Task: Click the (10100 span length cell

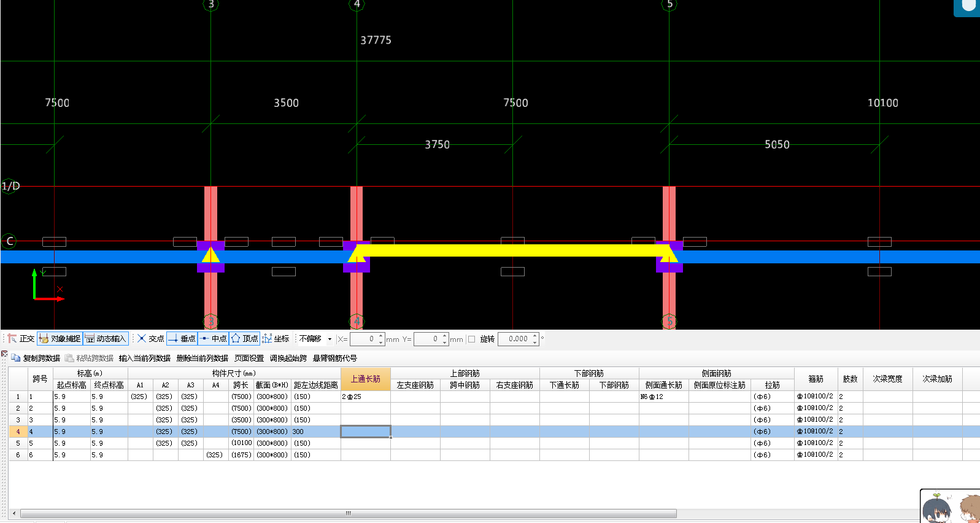Action: tap(241, 443)
